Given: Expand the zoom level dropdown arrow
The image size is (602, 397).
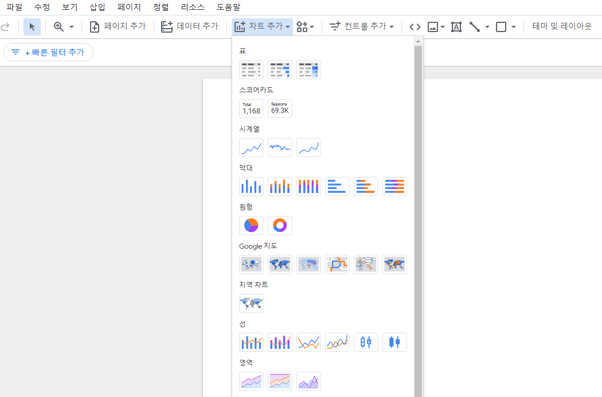Looking at the screenshot, I should pyautogui.click(x=71, y=27).
